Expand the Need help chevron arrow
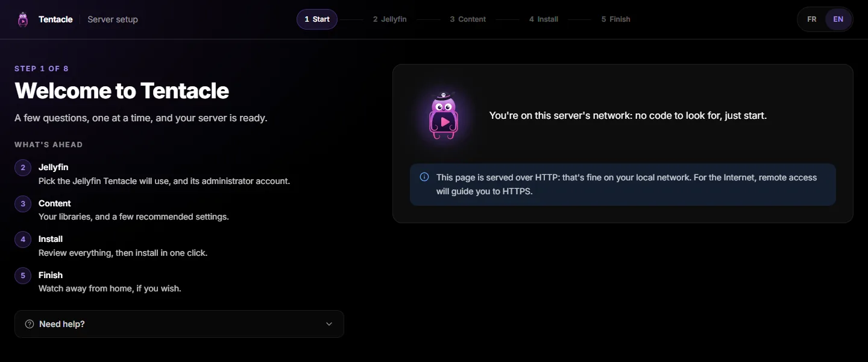This screenshot has height=362, width=868. [x=329, y=324]
